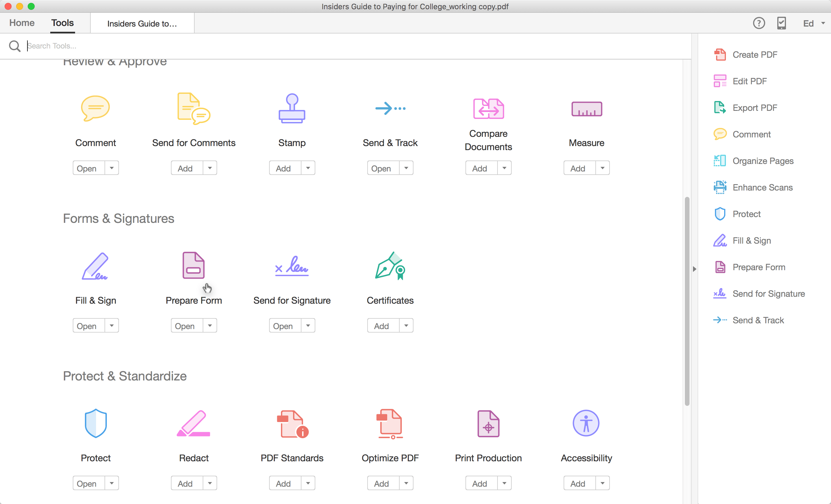The height and width of the screenshot is (504, 831).
Task: Click the Compare Documents icon
Action: pos(488,108)
